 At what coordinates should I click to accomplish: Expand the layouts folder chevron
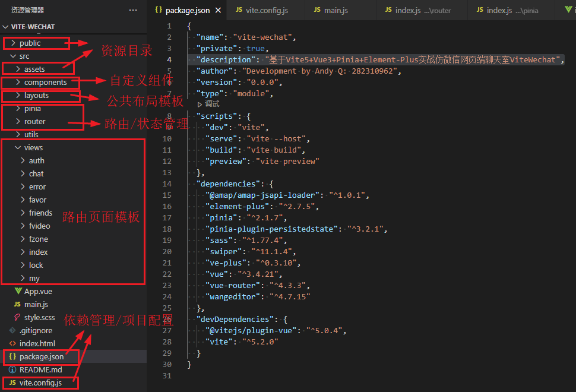coord(18,95)
